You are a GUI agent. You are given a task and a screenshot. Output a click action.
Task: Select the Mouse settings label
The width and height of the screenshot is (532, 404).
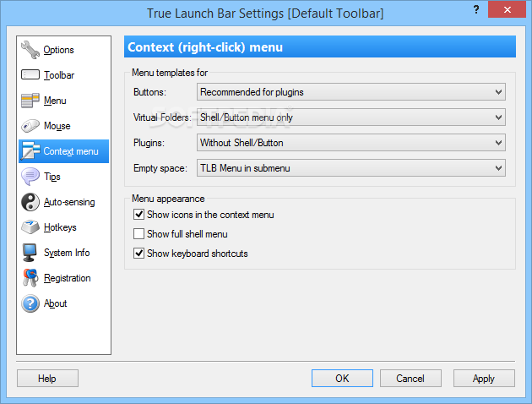[x=57, y=126]
